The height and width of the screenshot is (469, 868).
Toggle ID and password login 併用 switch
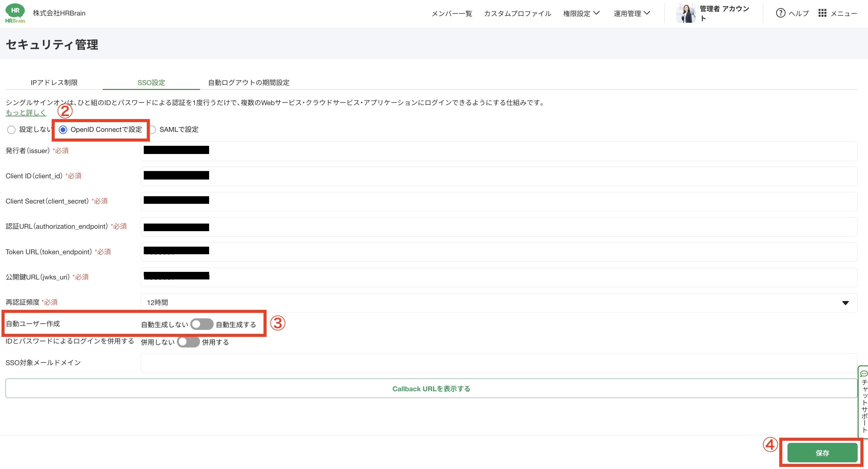click(188, 342)
